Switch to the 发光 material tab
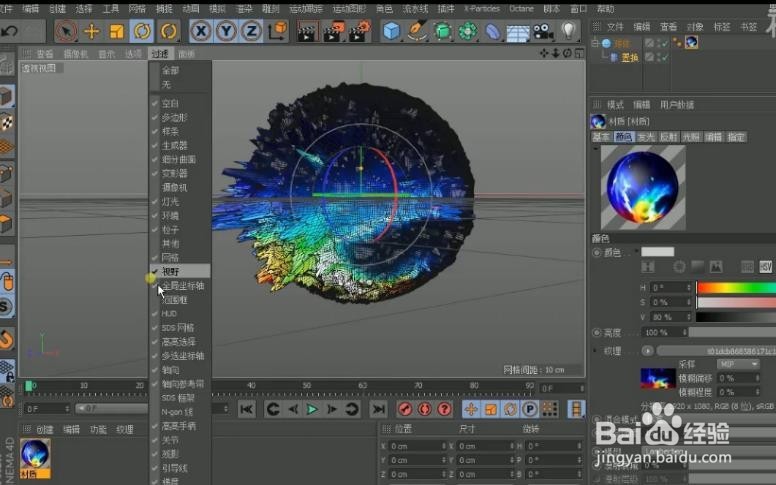The image size is (776, 485). [x=646, y=137]
